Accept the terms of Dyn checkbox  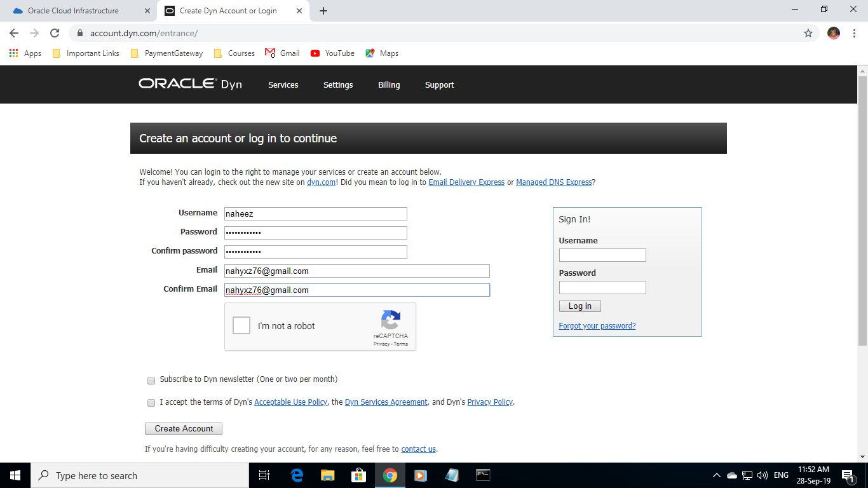click(x=151, y=403)
